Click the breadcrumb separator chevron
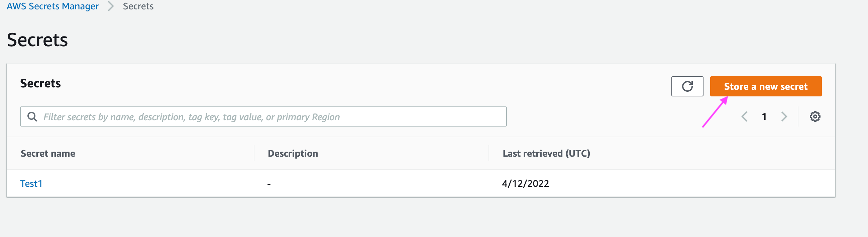This screenshot has width=868, height=237. click(x=111, y=6)
